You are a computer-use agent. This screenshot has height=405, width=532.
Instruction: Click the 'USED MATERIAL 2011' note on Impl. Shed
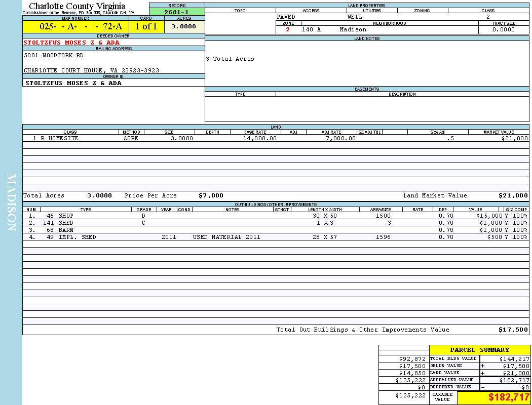point(226,237)
